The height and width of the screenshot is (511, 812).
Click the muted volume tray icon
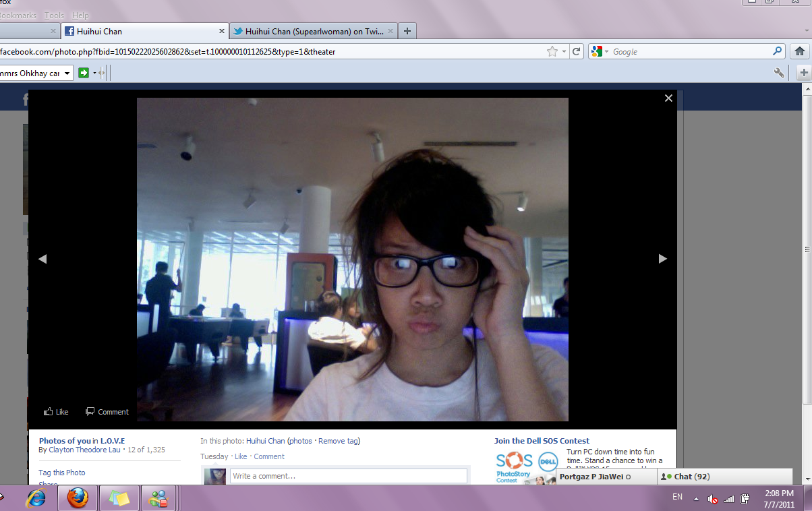coord(713,499)
